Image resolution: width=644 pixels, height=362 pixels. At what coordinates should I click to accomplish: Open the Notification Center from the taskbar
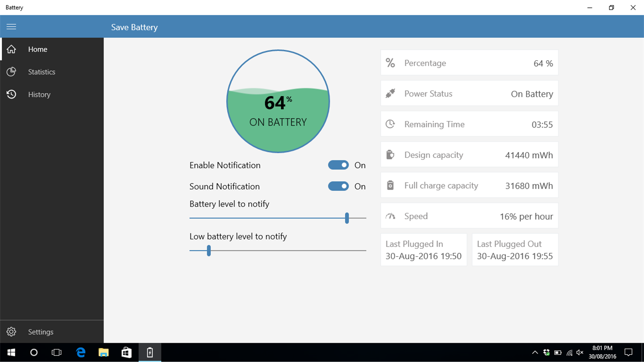pyautogui.click(x=629, y=352)
